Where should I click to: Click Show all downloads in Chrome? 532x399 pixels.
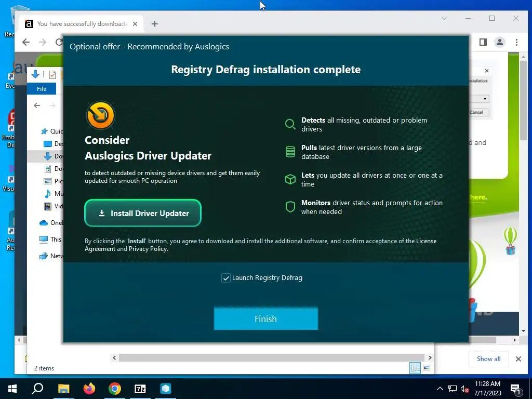(488, 359)
